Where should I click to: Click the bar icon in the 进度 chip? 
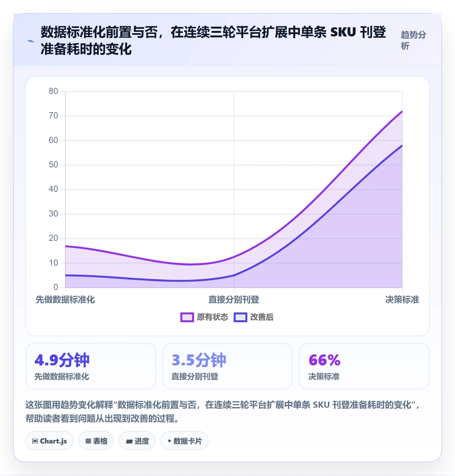(129, 442)
